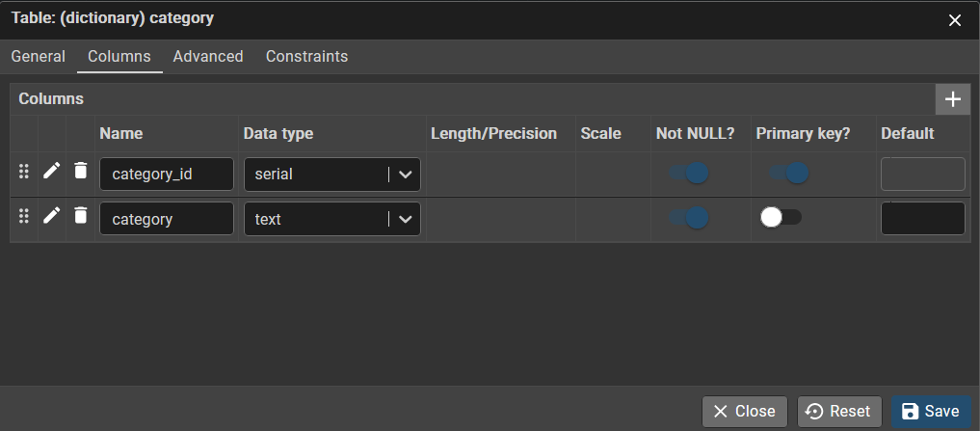Open the serial data type dropdown

pos(405,175)
